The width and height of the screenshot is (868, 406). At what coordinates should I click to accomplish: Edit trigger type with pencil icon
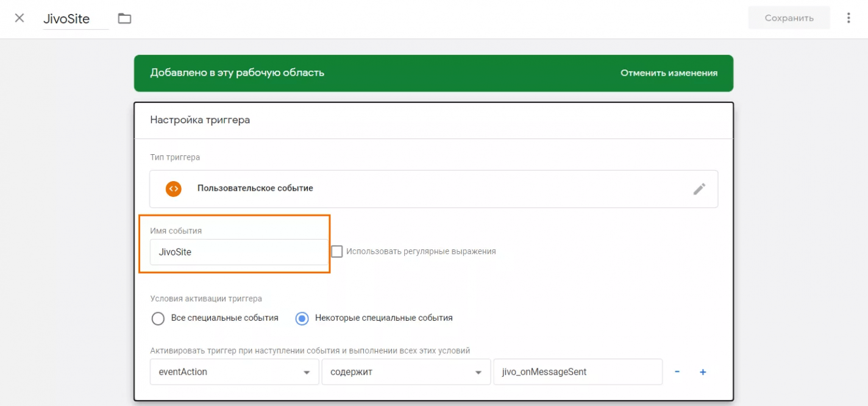coord(699,189)
